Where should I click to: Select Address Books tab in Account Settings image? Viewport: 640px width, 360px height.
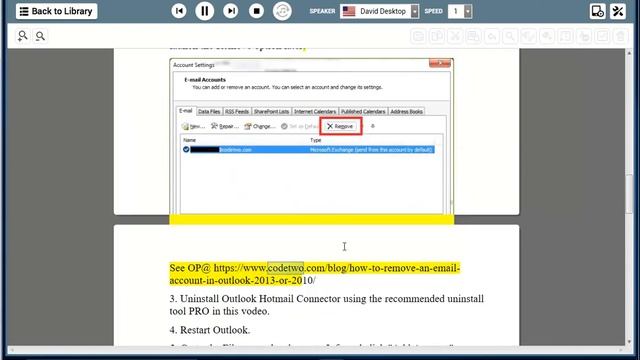click(407, 111)
